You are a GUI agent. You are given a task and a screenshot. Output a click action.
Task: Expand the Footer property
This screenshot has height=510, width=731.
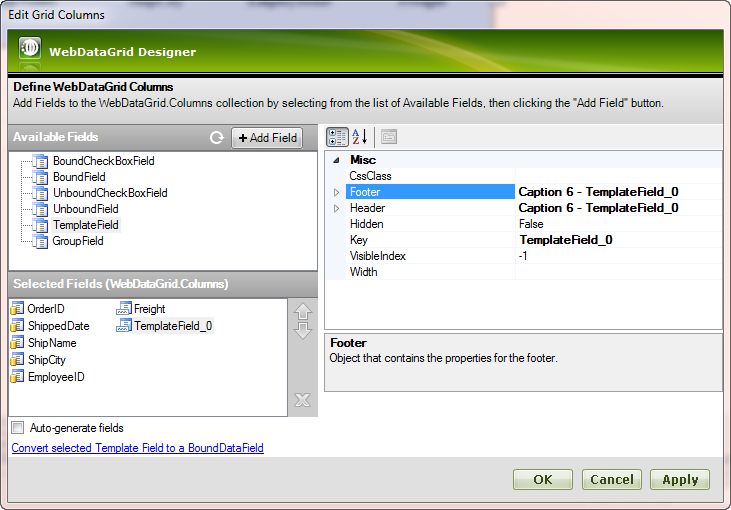coord(337,192)
